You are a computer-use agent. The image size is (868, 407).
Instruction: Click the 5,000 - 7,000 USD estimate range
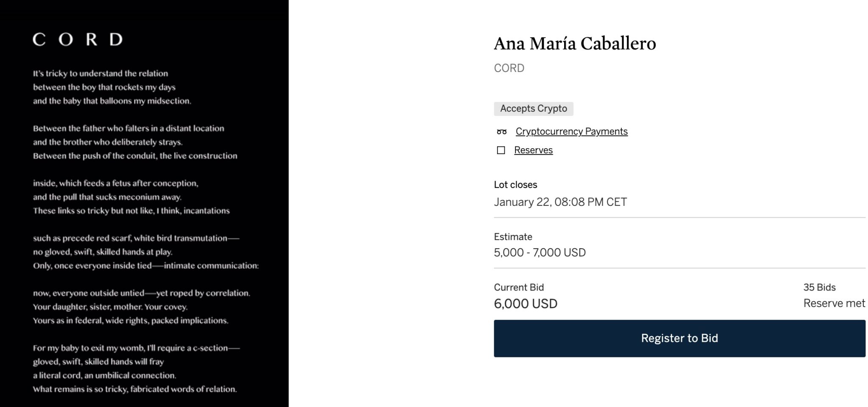(x=540, y=253)
